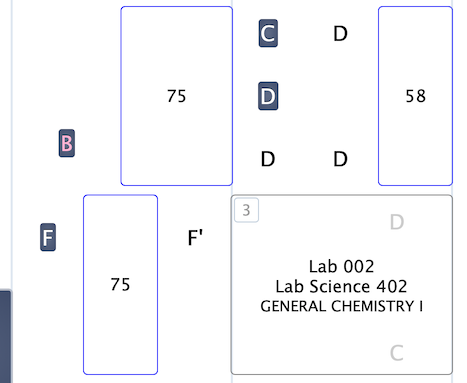Select the highlighted dark D block badge

point(268,96)
